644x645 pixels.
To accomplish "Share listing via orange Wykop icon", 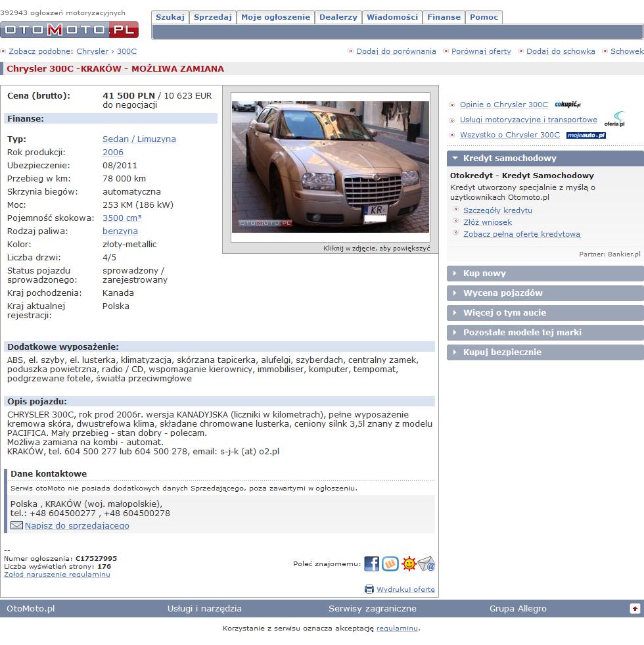I will point(390,563).
